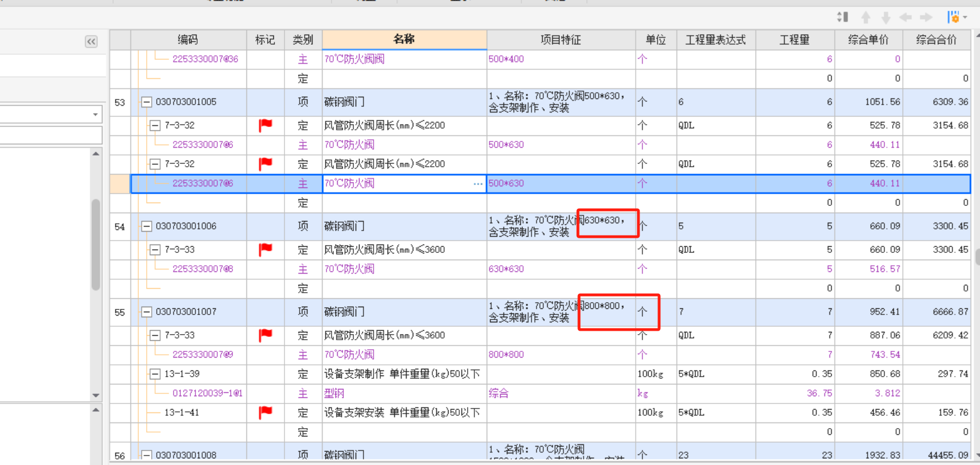
Task: Click 设备支架安装 单件重量(kg)50以下 cell
Action: click(x=404, y=412)
